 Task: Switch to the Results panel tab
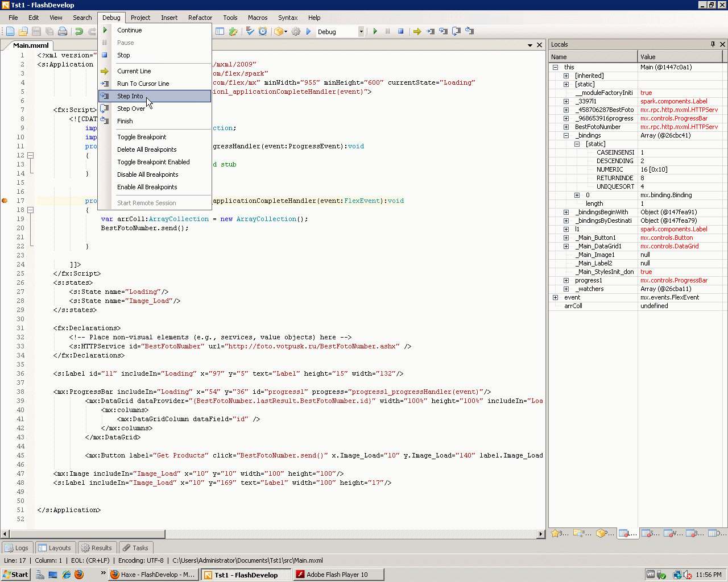[97, 548]
